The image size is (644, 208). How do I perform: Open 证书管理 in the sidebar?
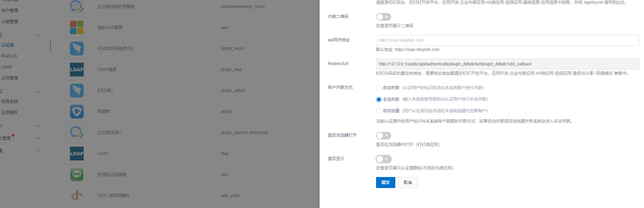[x=10, y=78]
